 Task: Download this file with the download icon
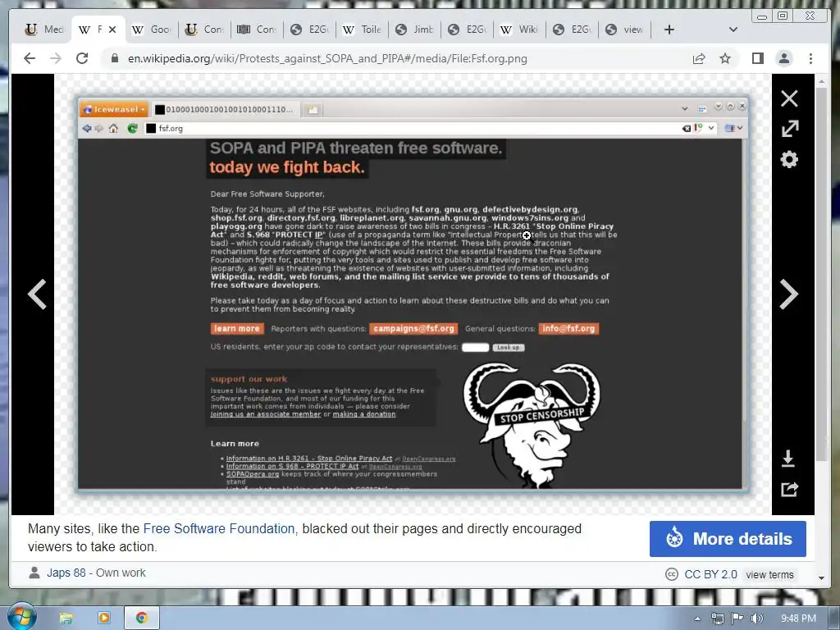pos(788,459)
